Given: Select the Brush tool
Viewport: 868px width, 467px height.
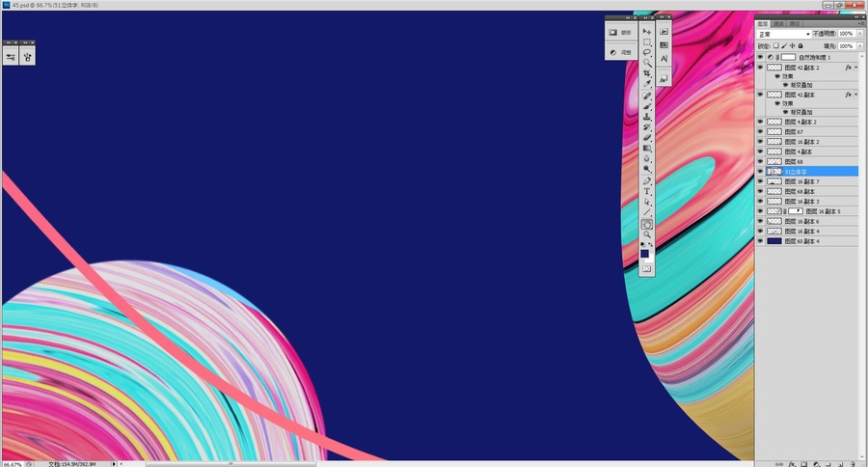Looking at the screenshot, I should pos(646,106).
